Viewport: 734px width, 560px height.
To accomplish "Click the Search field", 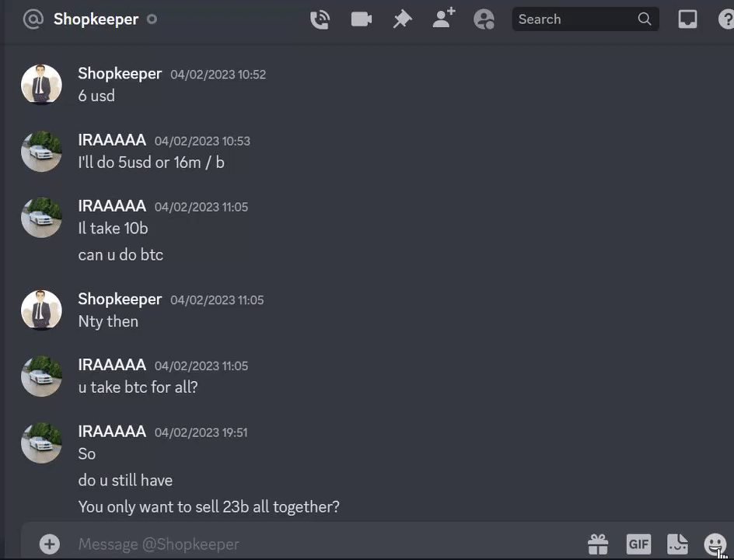I will click(x=585, y=19).
